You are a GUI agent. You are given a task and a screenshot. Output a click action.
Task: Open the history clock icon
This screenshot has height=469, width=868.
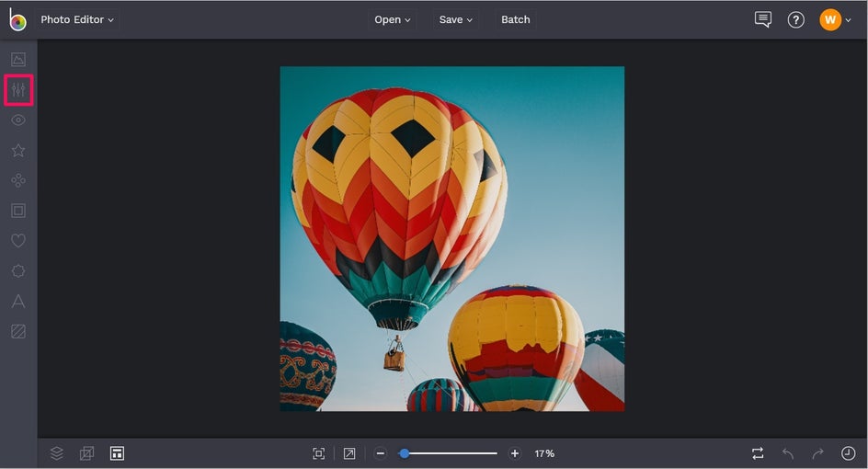pyautogui.click(x=848, y=453)
